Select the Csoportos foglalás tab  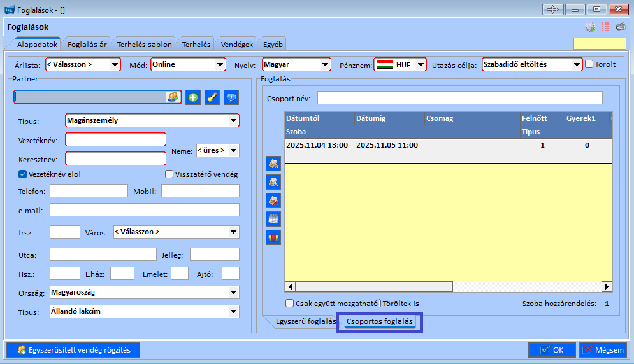tap(379, 322)
